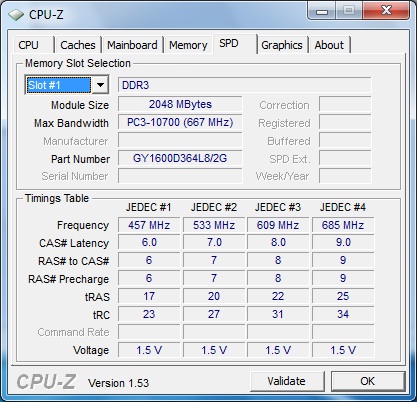Click the CAS# Latency 8.0 value
The height and width of the screenshot is (402, 417).
coord(278,242)
